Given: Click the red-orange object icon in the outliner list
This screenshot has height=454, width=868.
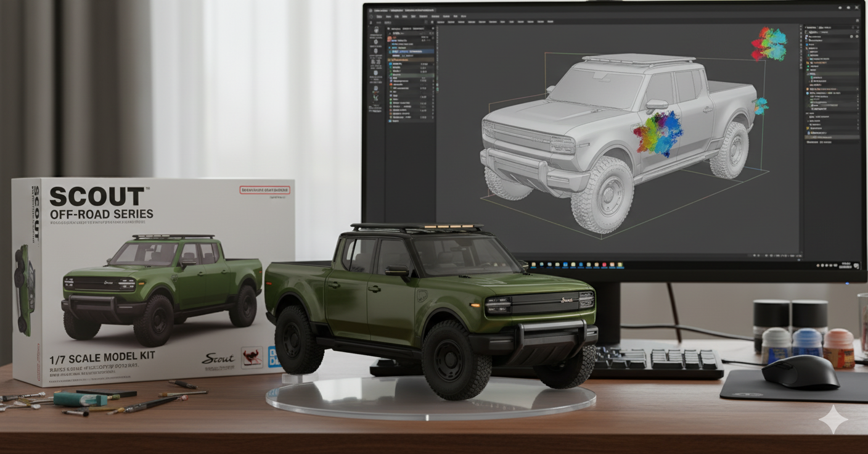Looking at the screenshot, I should 390,38.
